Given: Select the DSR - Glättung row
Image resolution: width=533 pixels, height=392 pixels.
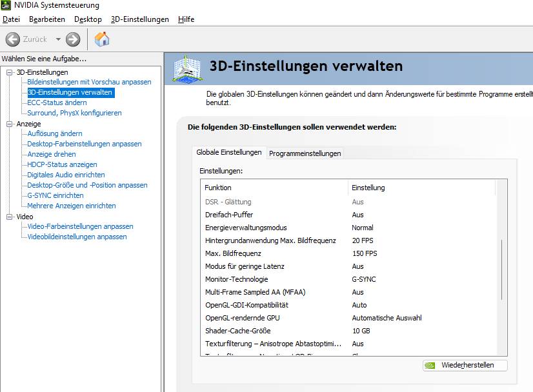Looking at the screenshot, I should click(348, 202).
